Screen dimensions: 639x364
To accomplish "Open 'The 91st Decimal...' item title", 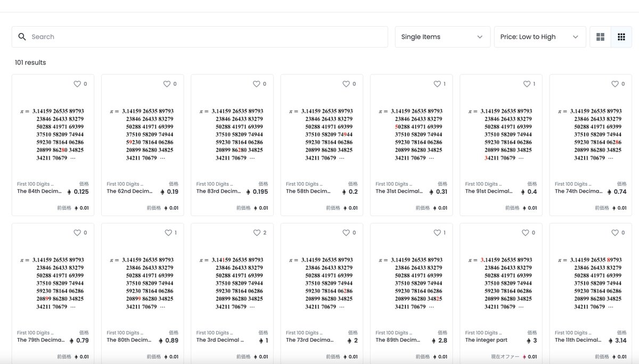I will coord(489,191).
